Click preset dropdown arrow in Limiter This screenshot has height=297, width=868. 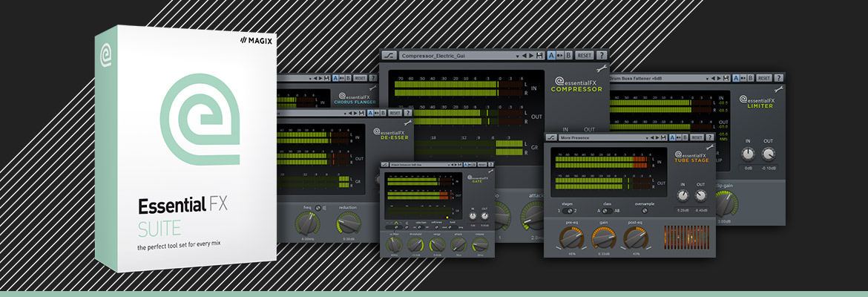pos(708,79)
